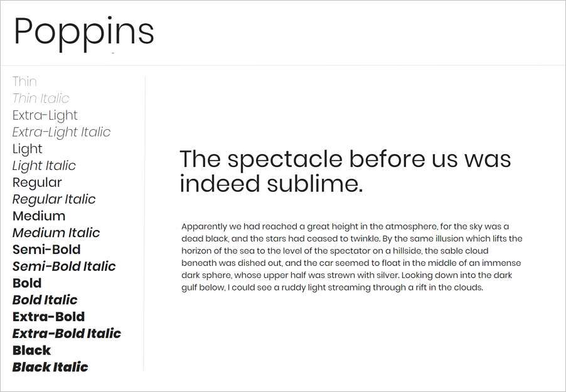The image size is (566, 392).
Task: Select the Black font weight
Action: tap(31, 350)
